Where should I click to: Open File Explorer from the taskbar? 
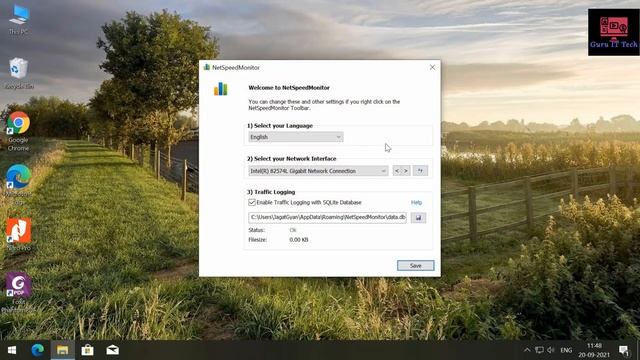tap(62, 350)
